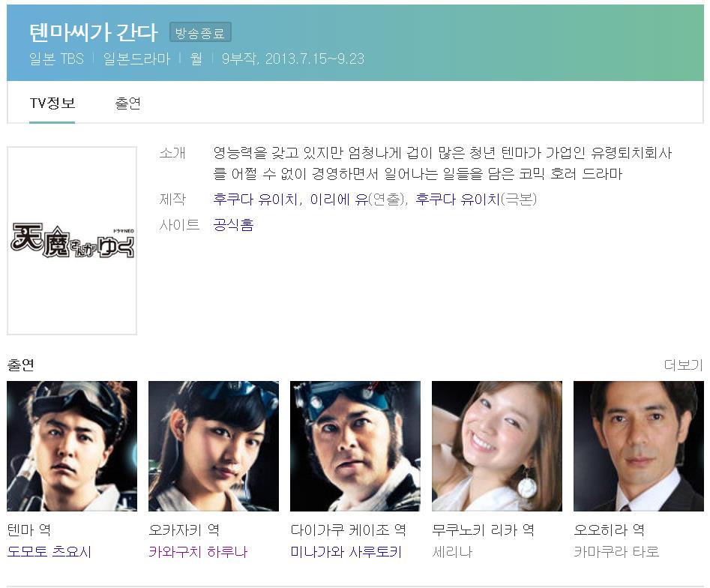The height and width of the screenshot is (588, 710).
Task: Visit the 공식홈 official site link
Action: 233,225
